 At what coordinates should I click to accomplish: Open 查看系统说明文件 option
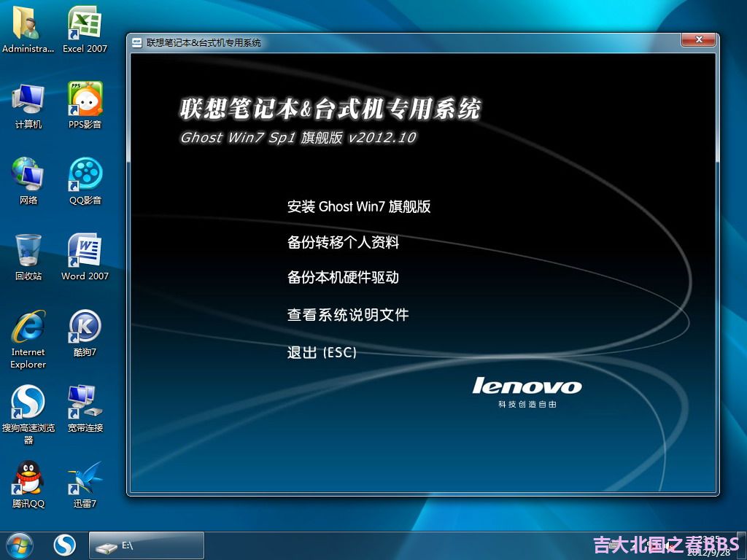tap(348, 314)
